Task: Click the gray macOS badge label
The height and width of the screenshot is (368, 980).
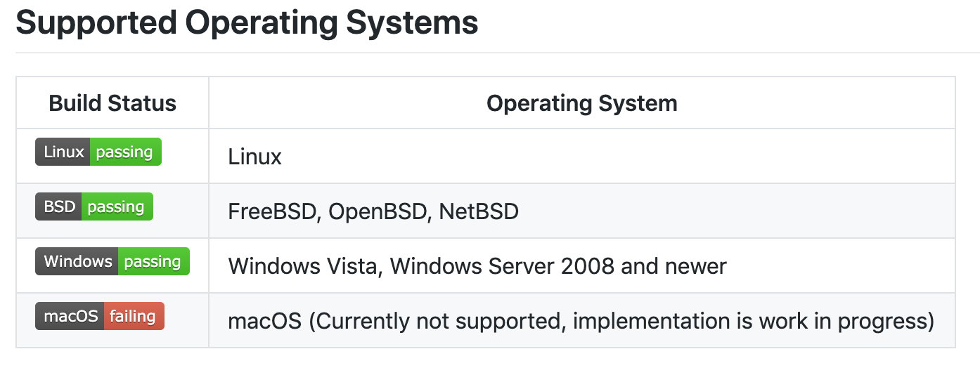Action: (x=70, y=316)
